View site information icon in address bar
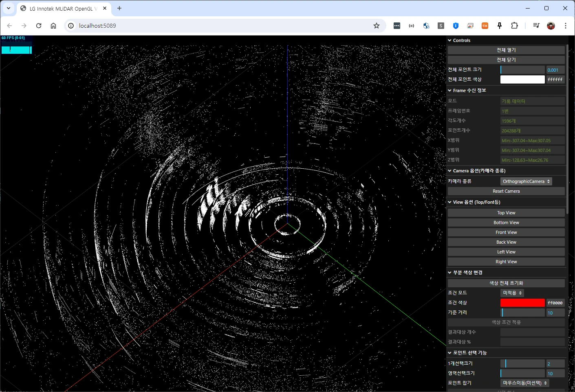The image size is (575, 392). pos(71,26)
